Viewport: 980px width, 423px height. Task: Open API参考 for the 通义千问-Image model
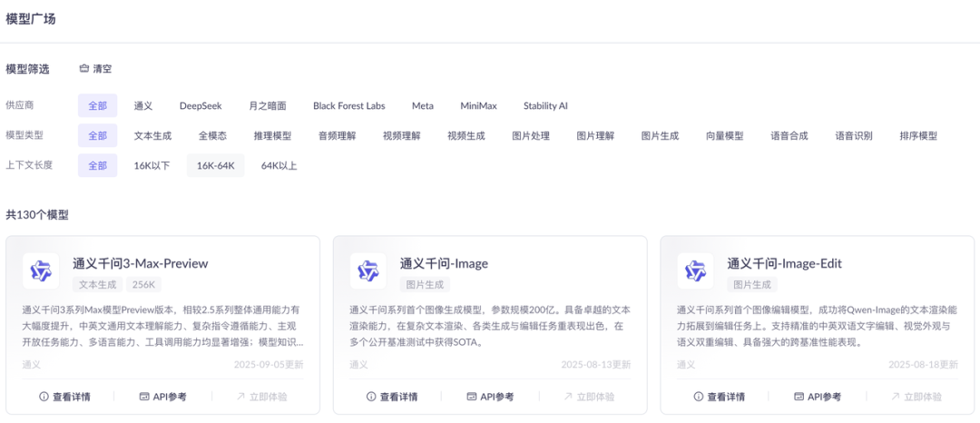pos(490,397)
